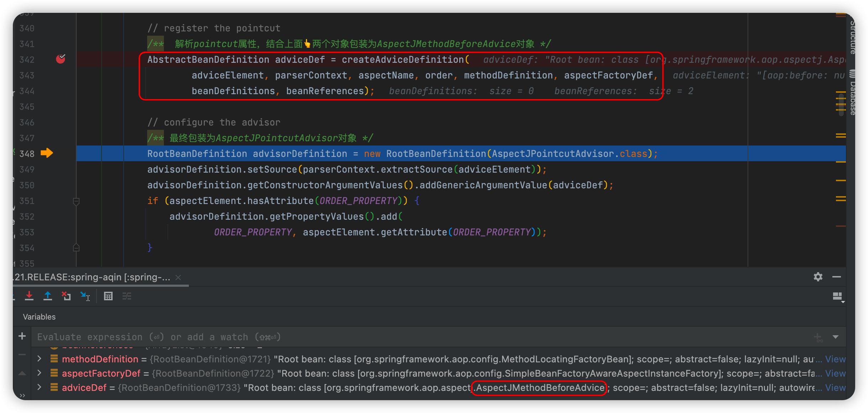Open debug panel settings gear
The height and width of the screenshot is (413, 868).
(x=818, y=277)
